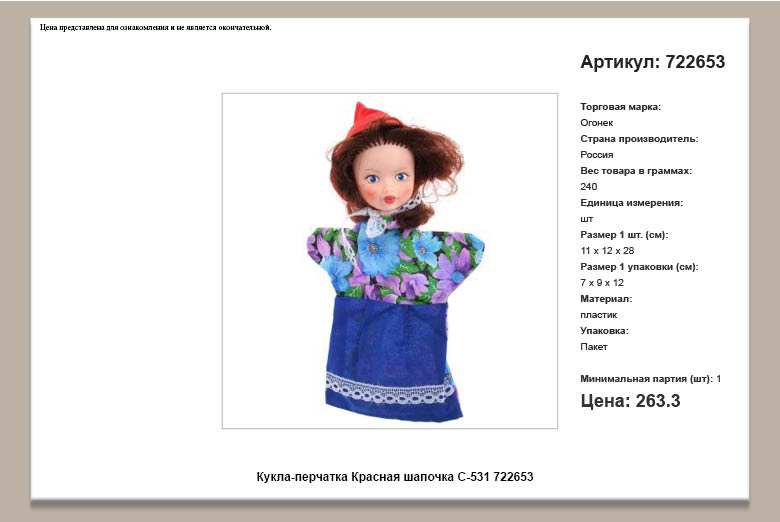This screenshot has height=522, width=780.
Task: Click the 'Вес товара в граммах:' label
Action: coord(636,171)
